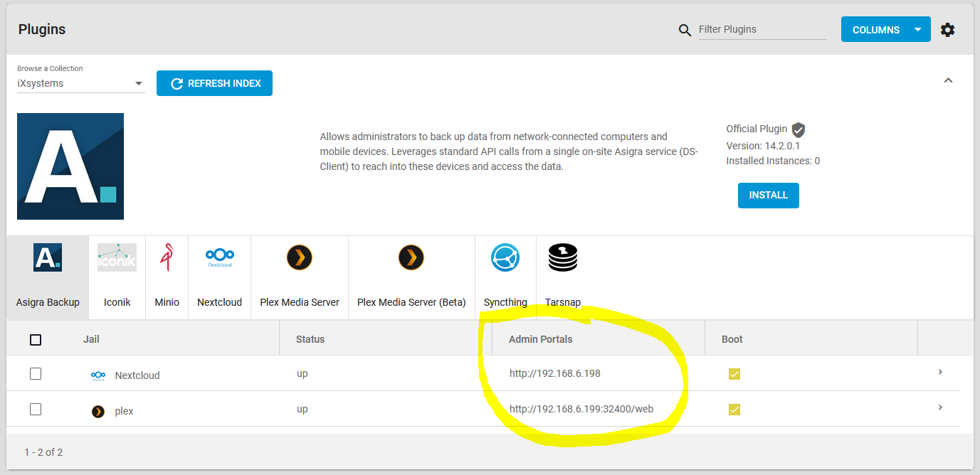Click the Filter Plugins search field
This screenshot has height=475, width=980.
[762, 30]
